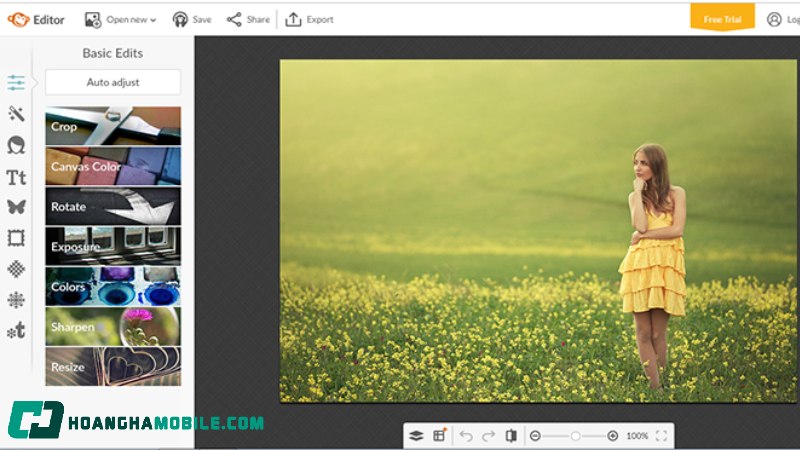Open the account profile icon
The width and height of the screenshot is (800, 450).
click(x=774, y=19)
